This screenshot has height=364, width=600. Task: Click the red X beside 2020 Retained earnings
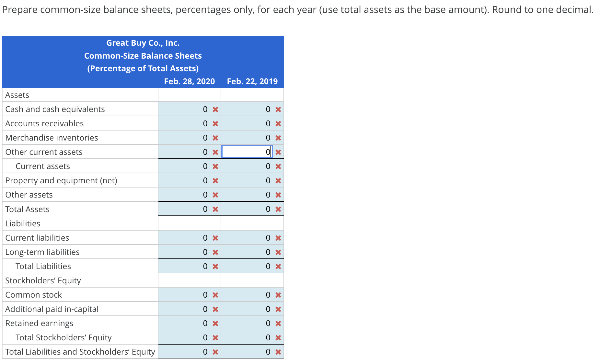pyautogui.click(x=215, y=324)
